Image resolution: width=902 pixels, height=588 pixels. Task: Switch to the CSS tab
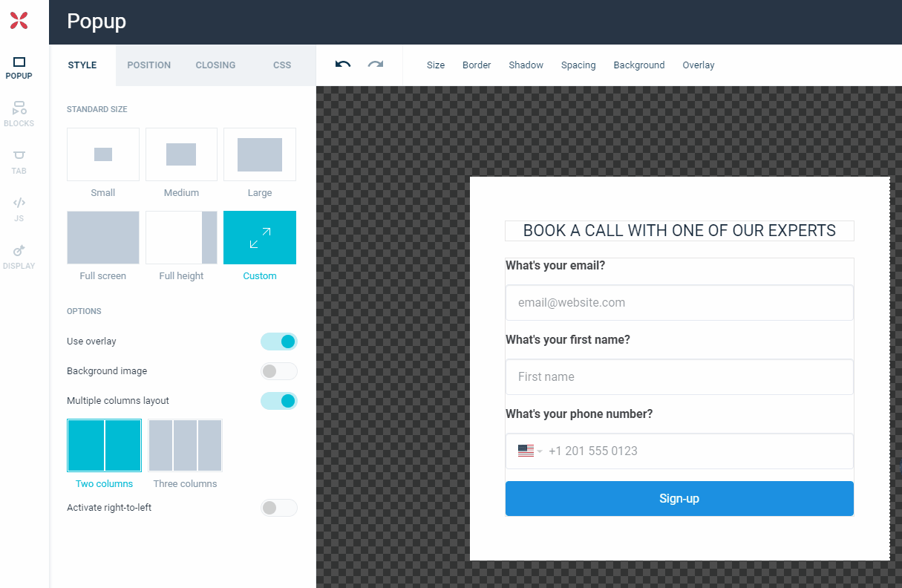point(282,65)
